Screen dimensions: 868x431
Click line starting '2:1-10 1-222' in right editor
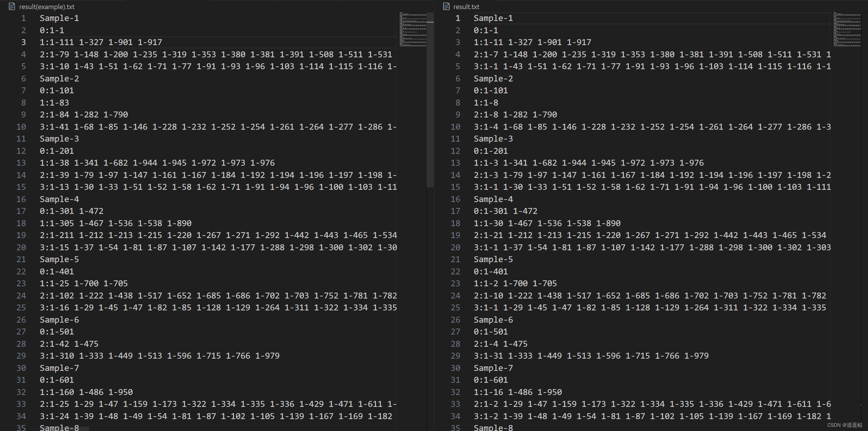pyautogui.click(x=650, y=296)
